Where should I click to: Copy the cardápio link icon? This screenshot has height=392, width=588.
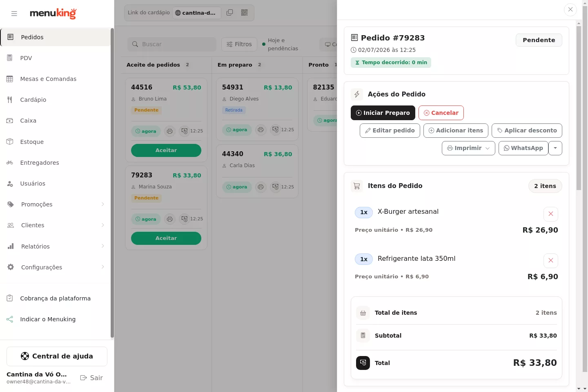pos(230,13)
